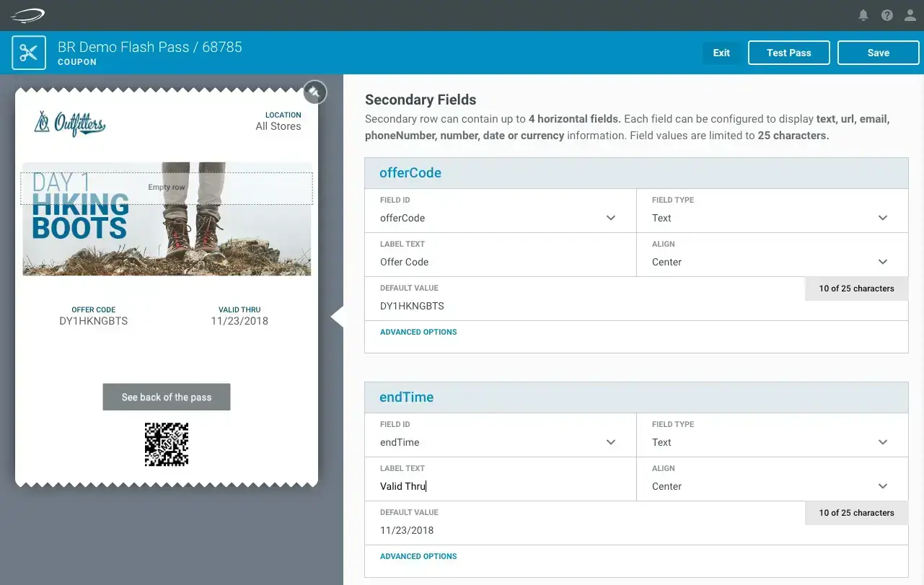Open the notifications bell
The width and height of the screenshot is (924, 585).
pos(863,15)
